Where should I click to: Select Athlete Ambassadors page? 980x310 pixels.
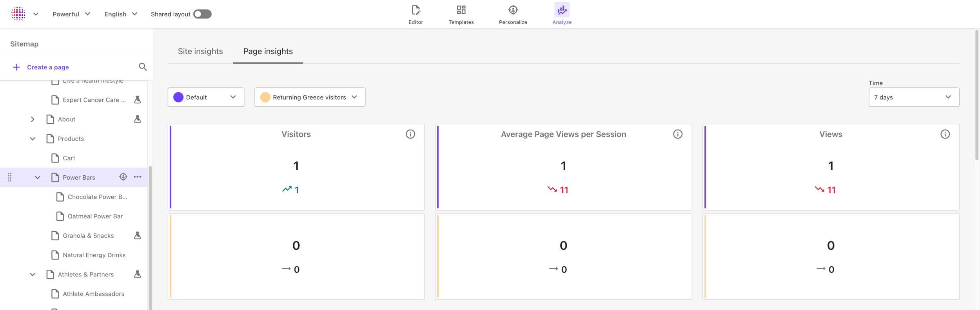pyautogui.click(x=93, y=294)
